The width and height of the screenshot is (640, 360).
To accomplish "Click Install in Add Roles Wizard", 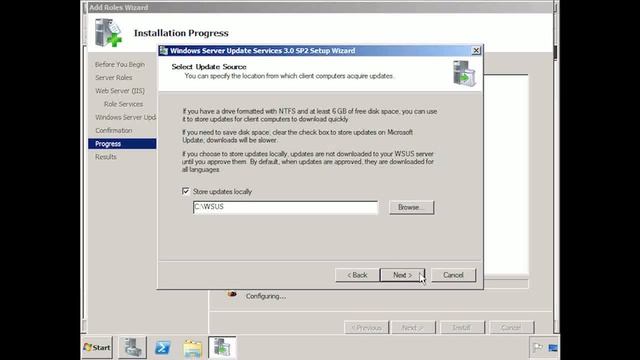I will (x=462, y=328).
